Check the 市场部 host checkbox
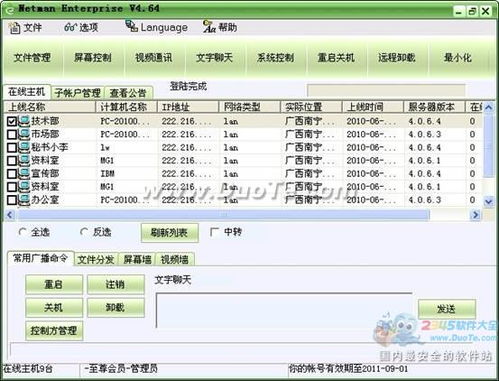 coord(12,134)
